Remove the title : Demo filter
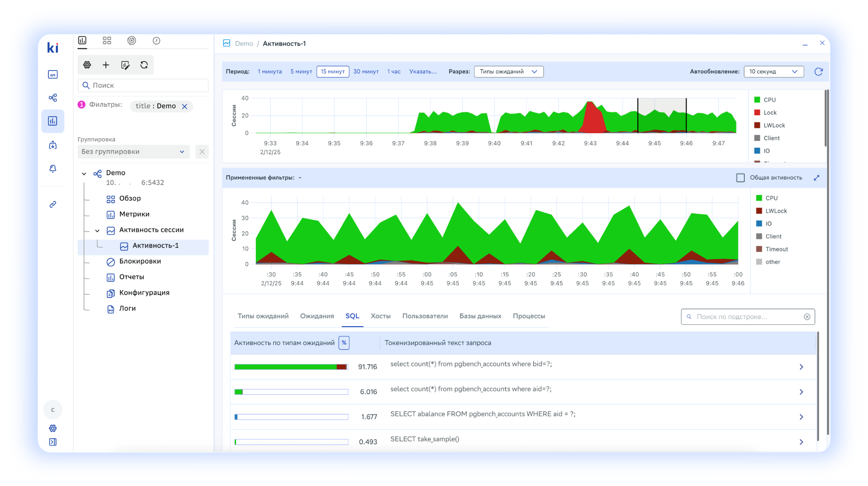 pyautogui.click(x=185, y=106)
